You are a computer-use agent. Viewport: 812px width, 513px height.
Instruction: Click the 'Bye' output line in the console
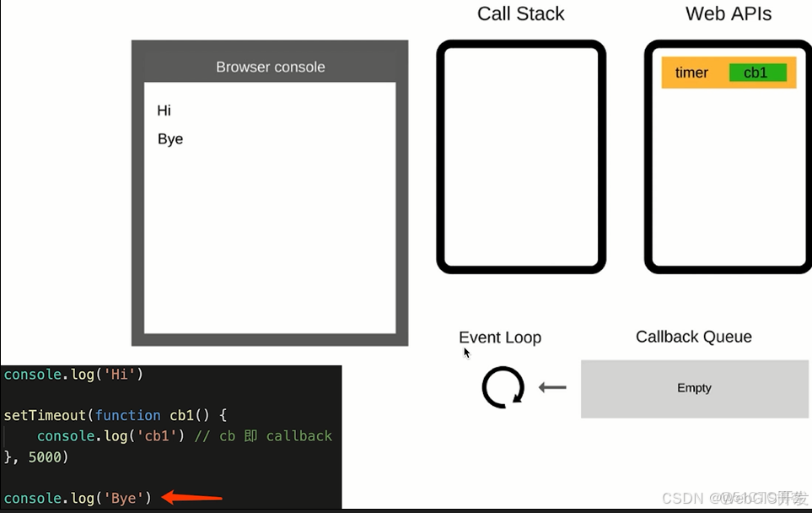170,139
